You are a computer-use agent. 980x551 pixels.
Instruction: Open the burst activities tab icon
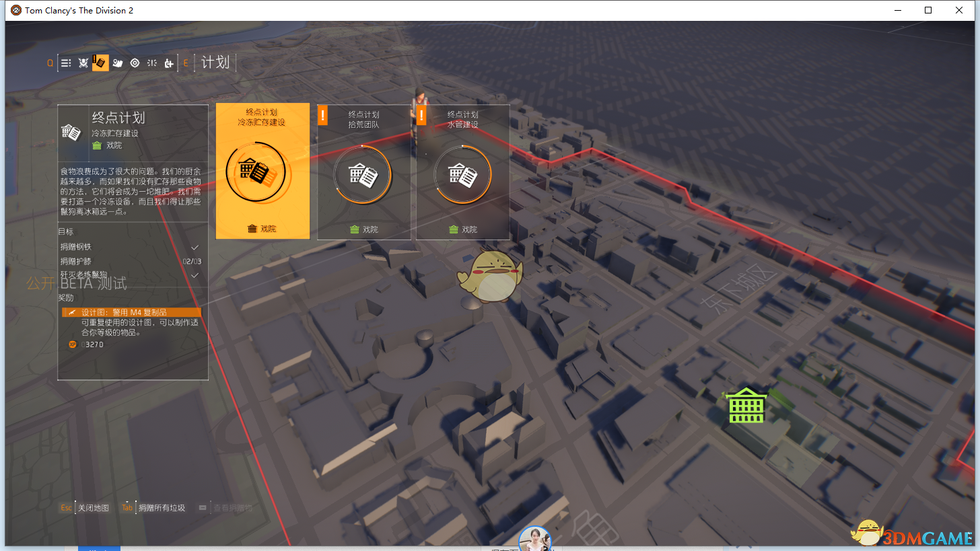pyautogui.click(x=152, y=63)
